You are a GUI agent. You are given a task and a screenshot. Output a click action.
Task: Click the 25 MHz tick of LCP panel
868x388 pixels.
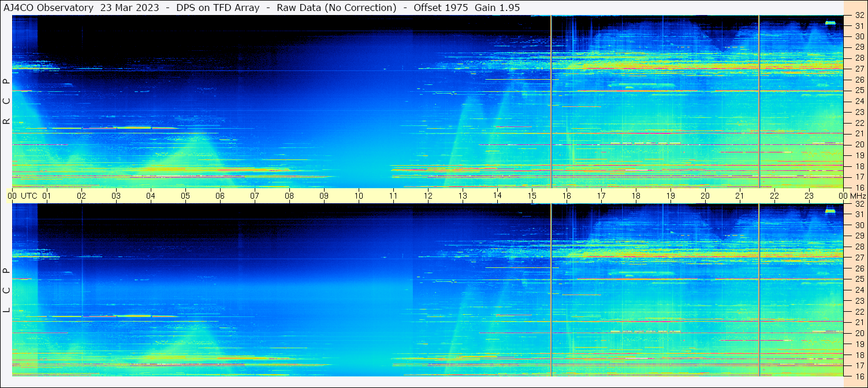tap(859, 279)
